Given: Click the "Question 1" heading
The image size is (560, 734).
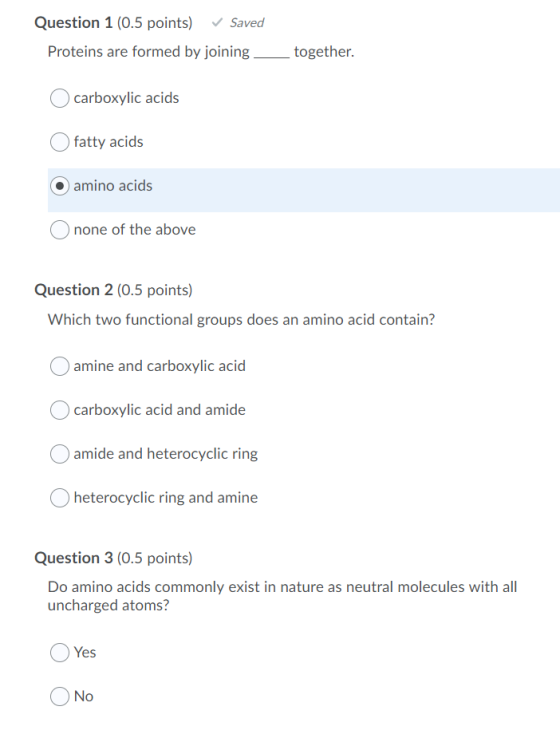Looking at the screenshot, I should (74, 22).
